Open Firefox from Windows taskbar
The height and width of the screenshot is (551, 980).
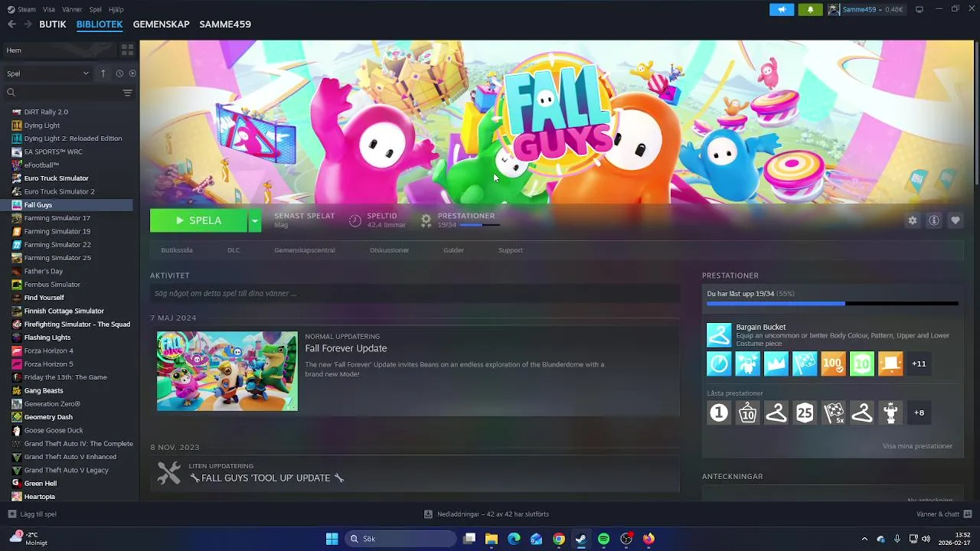648,539
